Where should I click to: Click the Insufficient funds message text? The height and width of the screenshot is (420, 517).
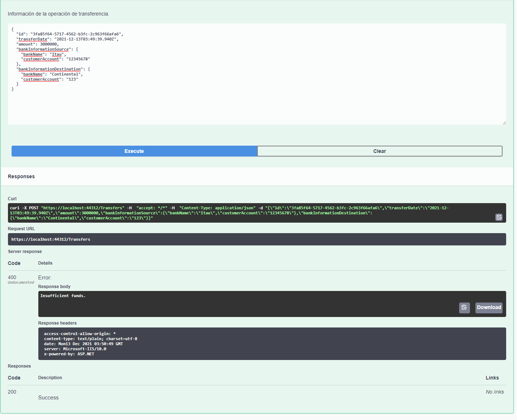(63, 295)
